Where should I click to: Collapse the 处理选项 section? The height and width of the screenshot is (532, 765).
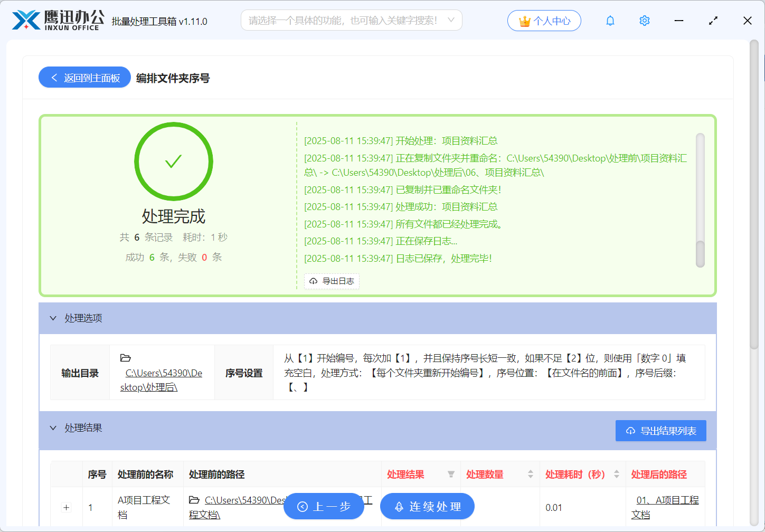pyautogui.click(x=53, y=318)
